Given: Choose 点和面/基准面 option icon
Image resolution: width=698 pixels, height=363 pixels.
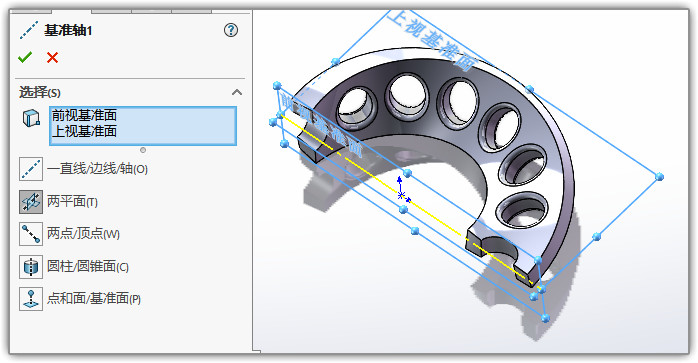Looking at the screenshot, I should [31, 298].
